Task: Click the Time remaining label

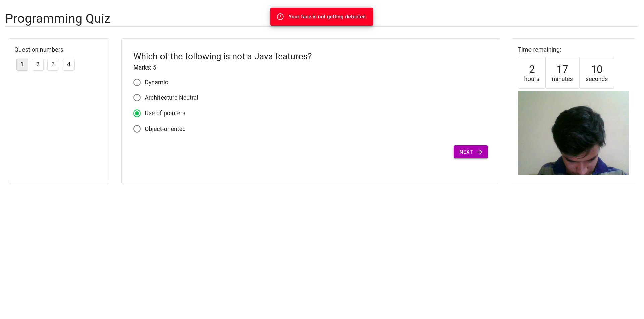Action: [539, 50]
